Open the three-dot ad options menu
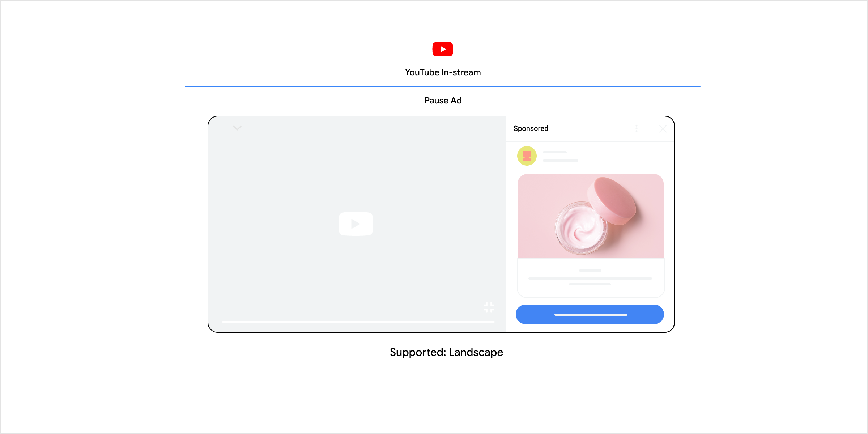The image size is (868, 434). tap(637, 129)
